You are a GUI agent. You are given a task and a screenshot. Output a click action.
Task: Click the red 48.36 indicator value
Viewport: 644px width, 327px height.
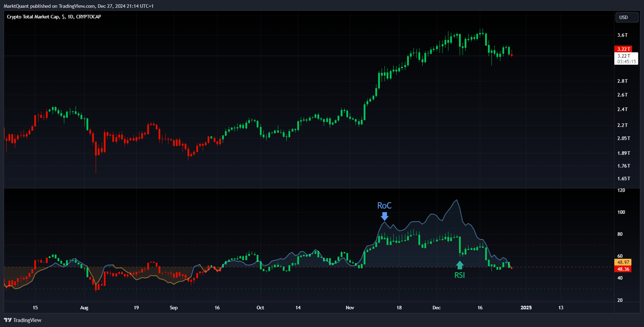point(623,269)
